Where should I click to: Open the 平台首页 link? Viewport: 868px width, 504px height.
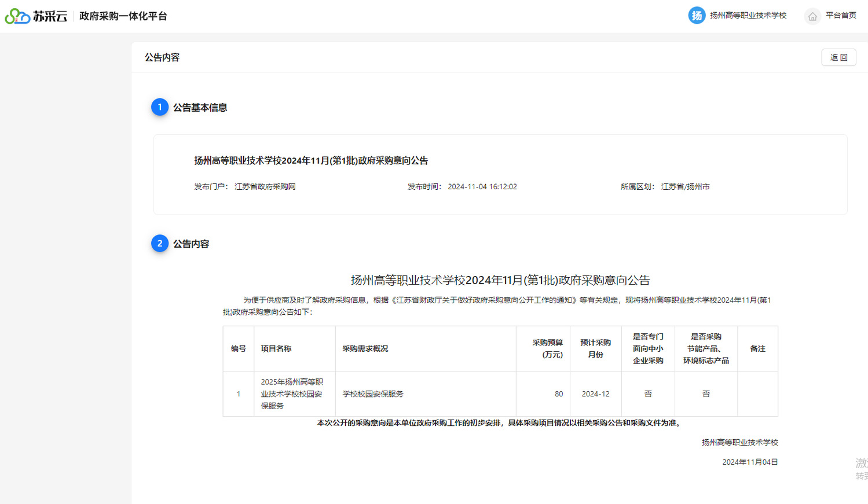tap(840, 16)
